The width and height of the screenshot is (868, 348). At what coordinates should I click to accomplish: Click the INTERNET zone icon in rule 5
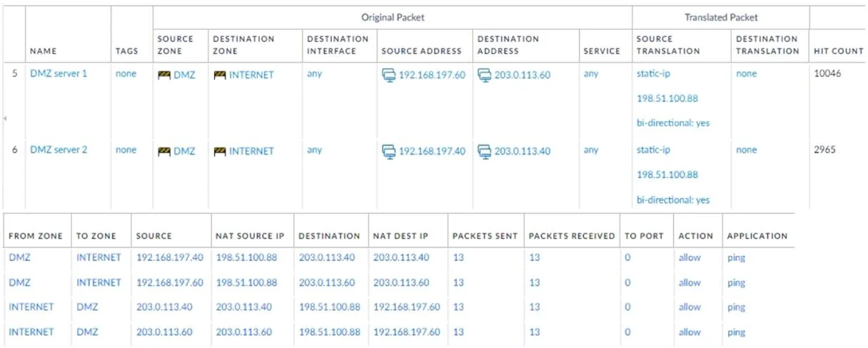tap(219, 75)
